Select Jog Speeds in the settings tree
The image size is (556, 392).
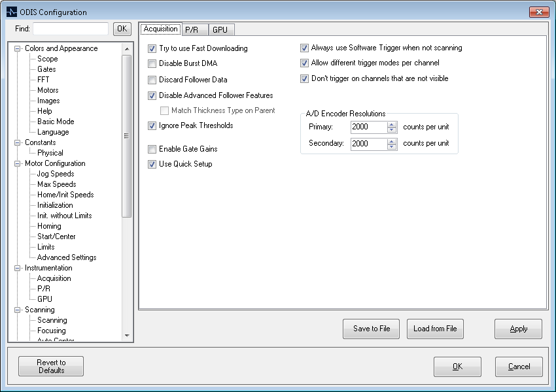56,174
